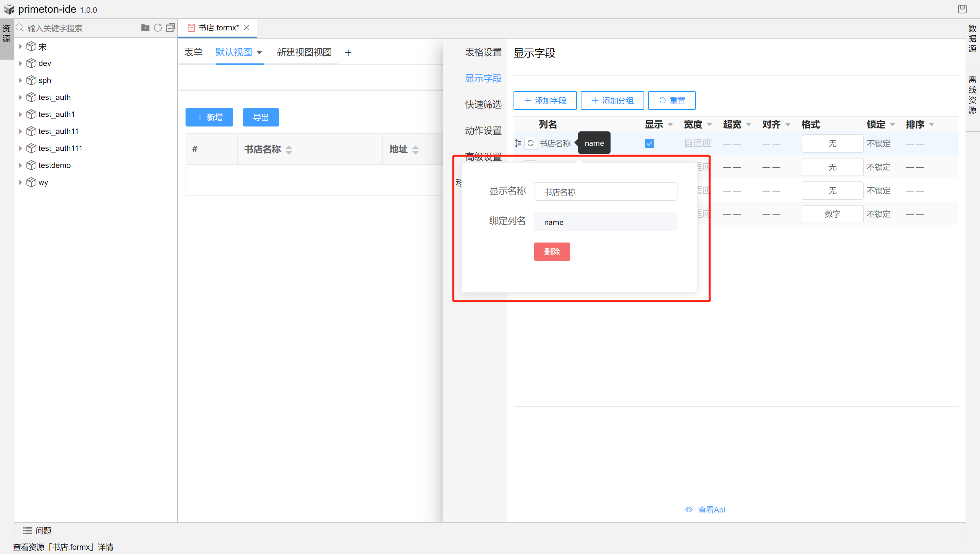Open 快速筛选 in the settings menu

pos(483,105)
